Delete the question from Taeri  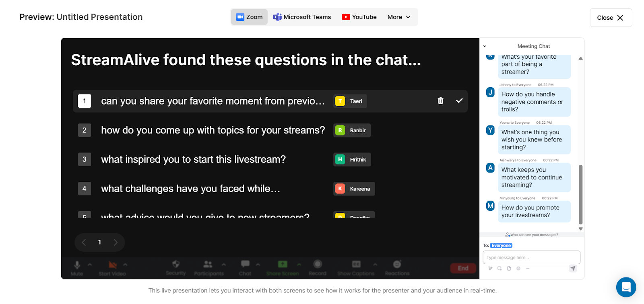point(440,101)
